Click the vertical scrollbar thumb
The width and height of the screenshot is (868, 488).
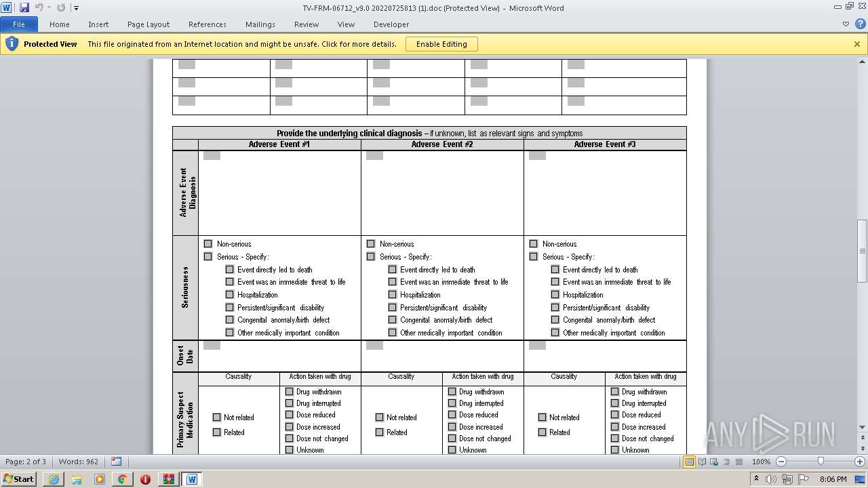click(x=863, y=251)
